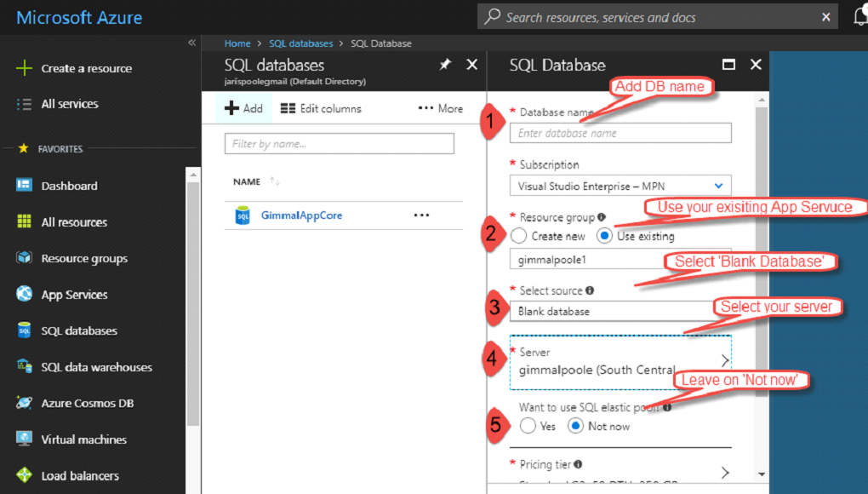Select 'Use existing' resource group radio
This screenshot has width=868, height=494.
(x=604, y=236)
